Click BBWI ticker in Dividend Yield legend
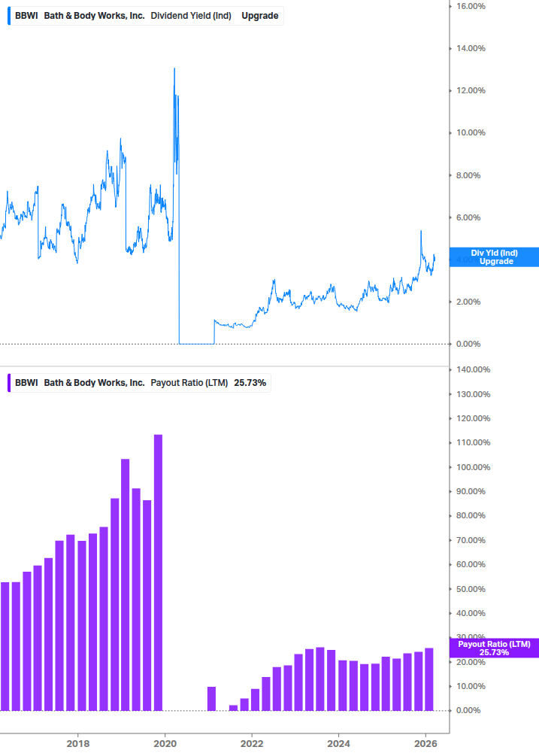Image resolution: width=539 pixels, height=756 pixels. point(26,16)
